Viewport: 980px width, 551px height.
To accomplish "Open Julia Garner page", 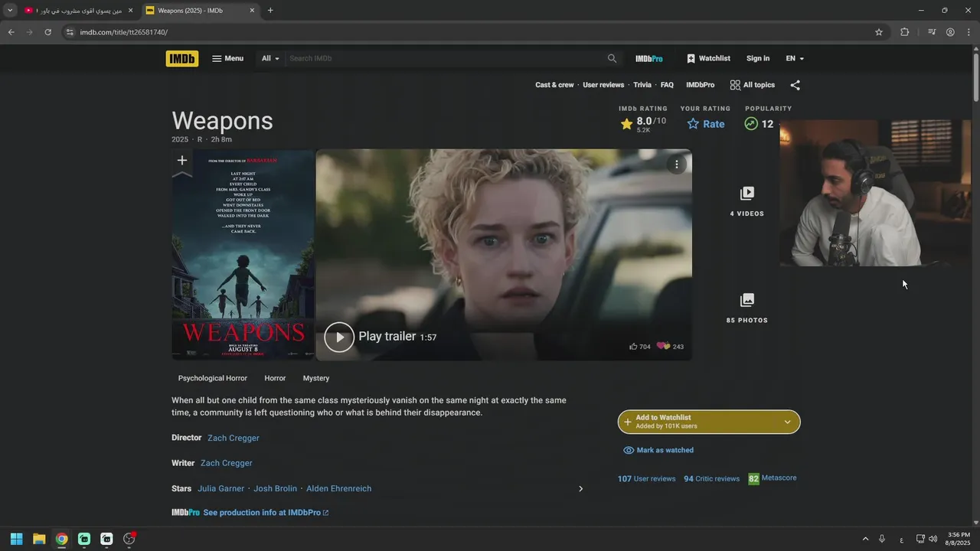I will click(x=221, y=488).
